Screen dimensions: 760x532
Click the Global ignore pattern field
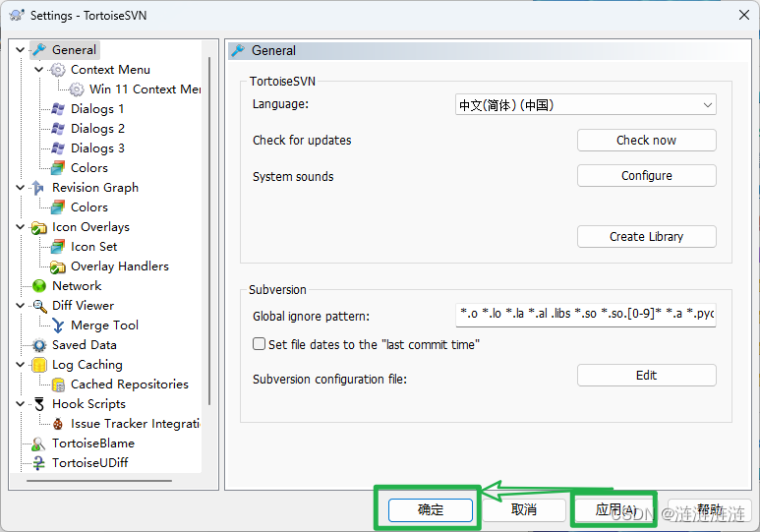586,315
